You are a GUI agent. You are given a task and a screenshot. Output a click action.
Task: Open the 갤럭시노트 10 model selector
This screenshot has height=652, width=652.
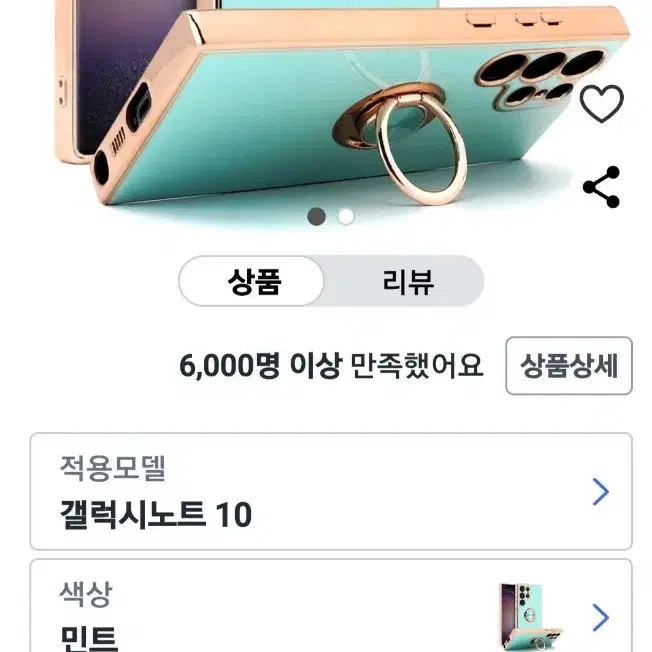(x=331, y=491)
